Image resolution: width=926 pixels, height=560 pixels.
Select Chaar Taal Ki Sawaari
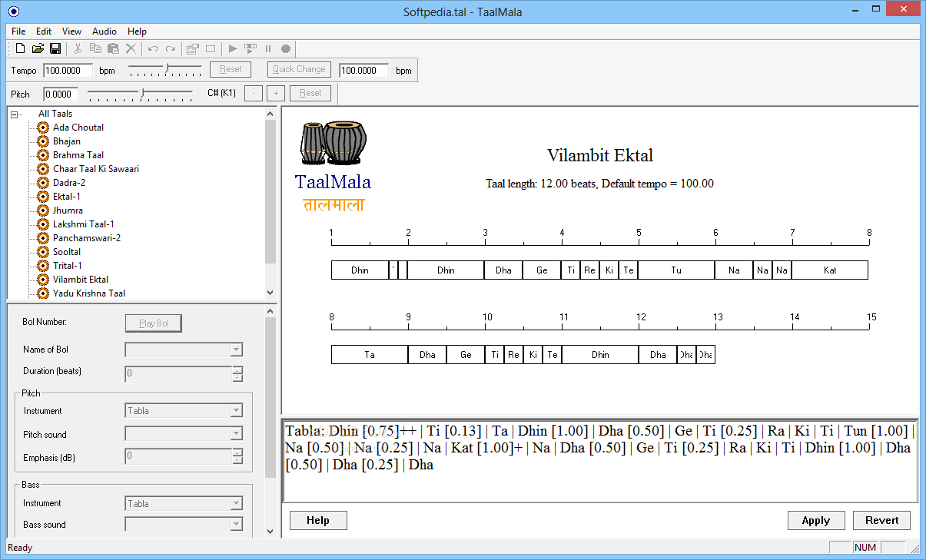pos(96,169)
